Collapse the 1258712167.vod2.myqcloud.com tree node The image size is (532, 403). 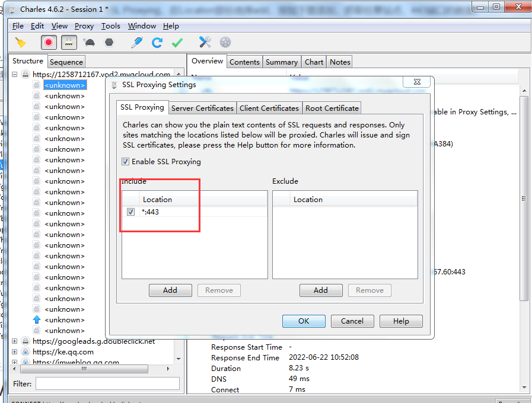click(15, 74)
